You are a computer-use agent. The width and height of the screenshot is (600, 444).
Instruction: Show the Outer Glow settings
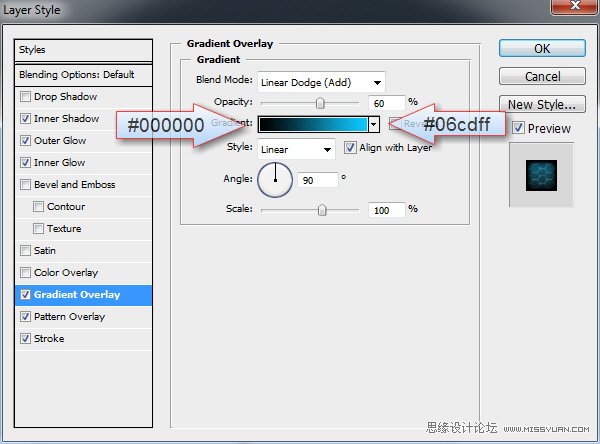(x=60, y=140)
